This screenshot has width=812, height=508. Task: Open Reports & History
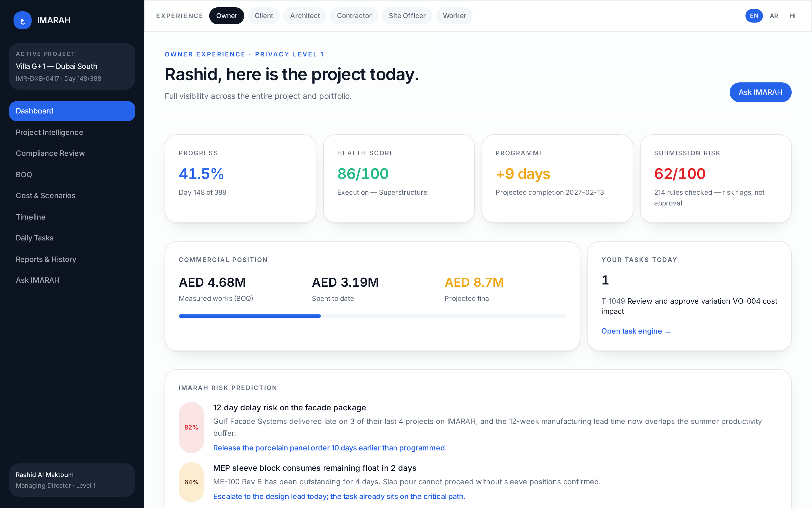tap(72, 259)
